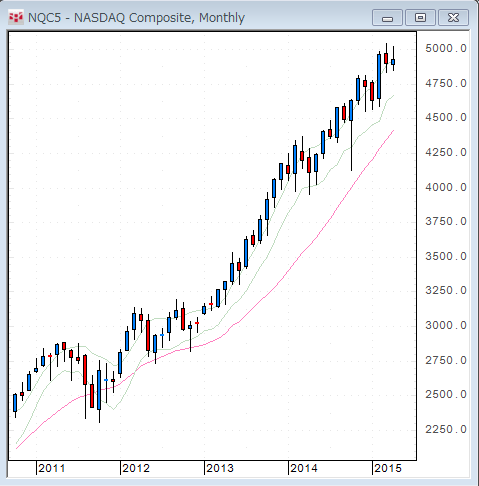This screenshot has height=486, width=479.
Task: Click the 3750.0 price axis label
Action: pyautogui.click(x=446, y=222)
